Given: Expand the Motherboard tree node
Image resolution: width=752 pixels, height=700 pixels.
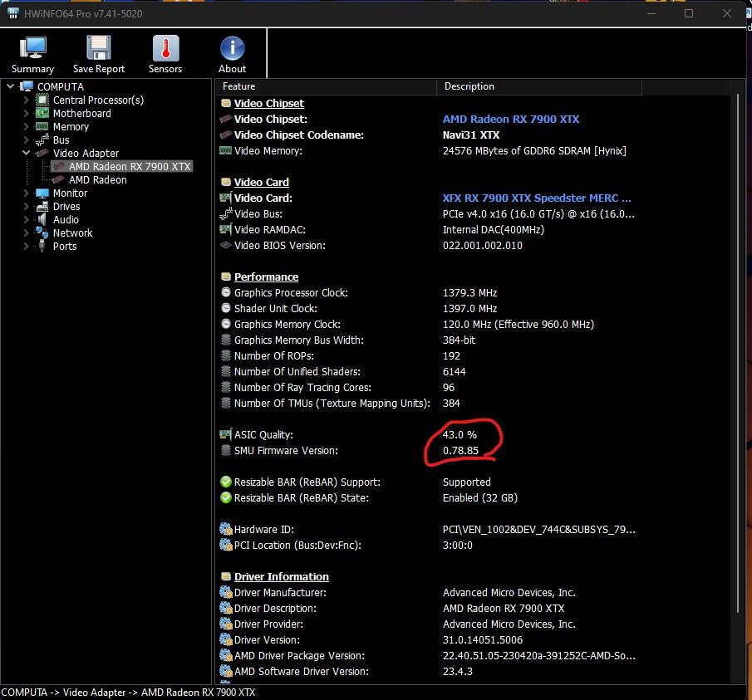Looking at the screenshot, I should coord(27,114).
